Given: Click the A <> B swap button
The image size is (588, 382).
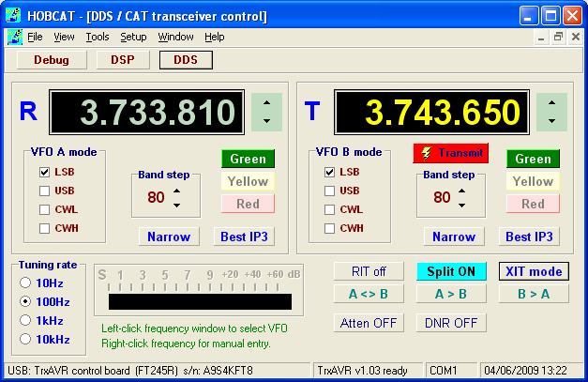Looking at the screenshot, I should coord(369,293).
